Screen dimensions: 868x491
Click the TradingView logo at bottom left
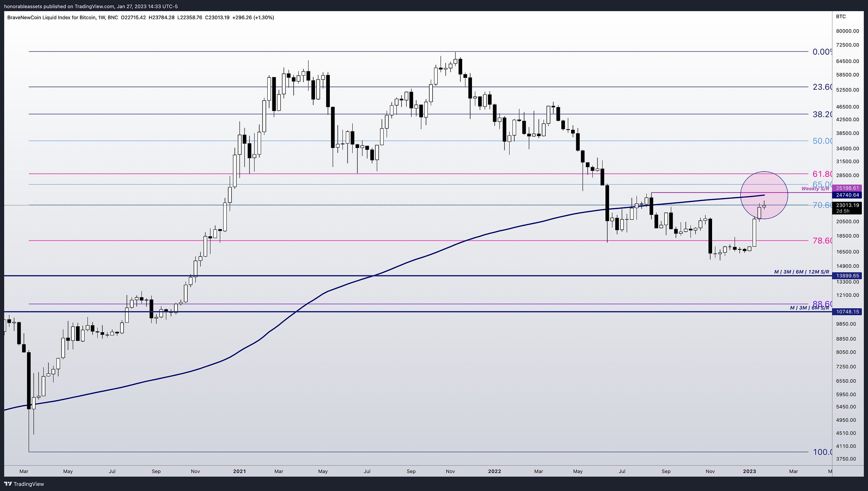[24, 484]
